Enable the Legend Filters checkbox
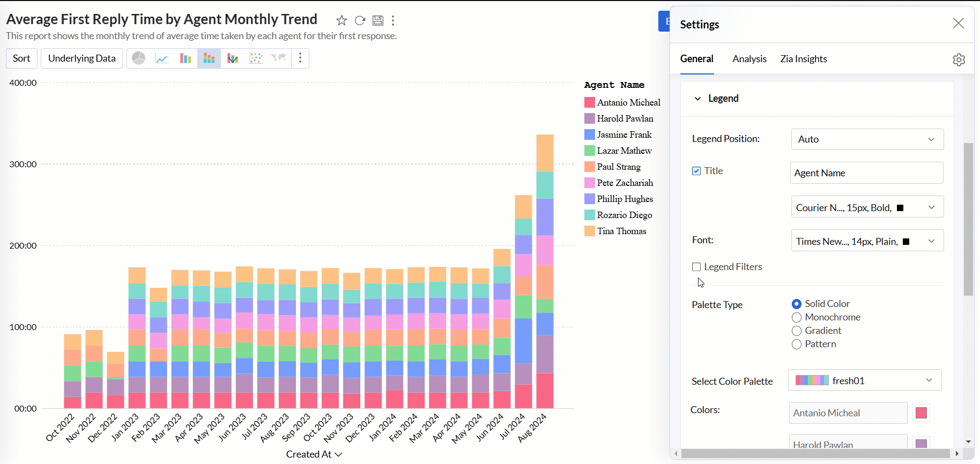This screenshot has height=464, width=980. tap(696, 267)
